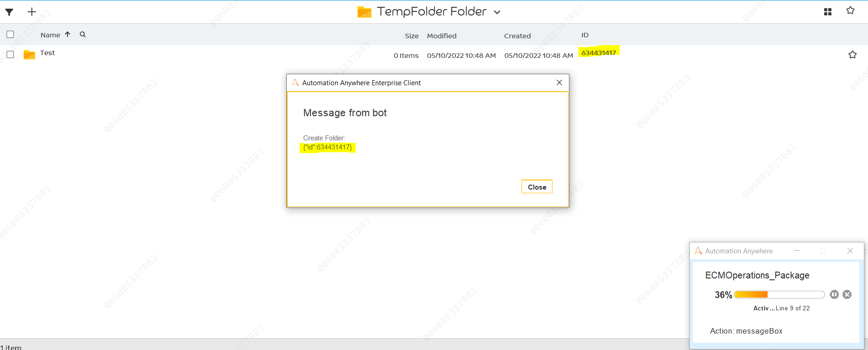Switch to grid view icon
868x350 pixels.
(828, 12)
